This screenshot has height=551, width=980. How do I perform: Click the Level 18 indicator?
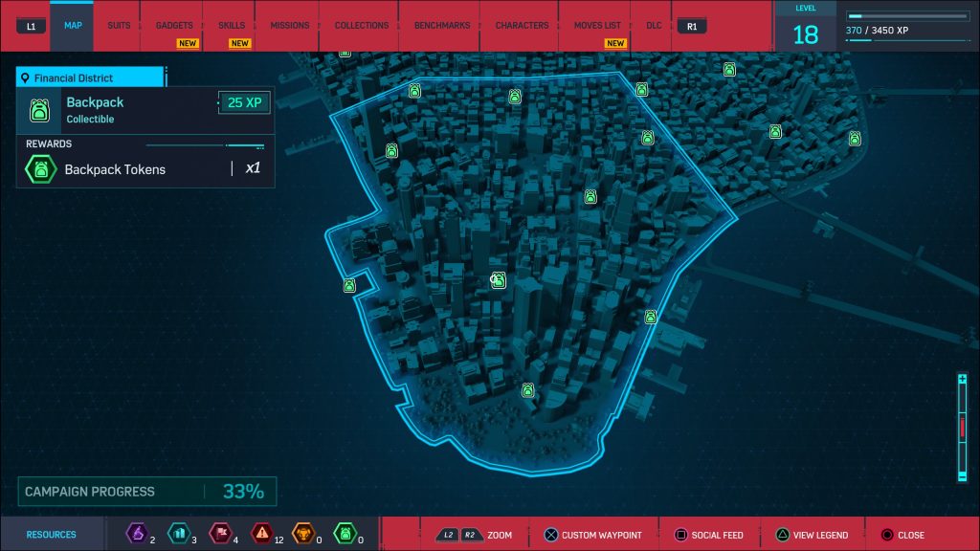tap(805, 27)
